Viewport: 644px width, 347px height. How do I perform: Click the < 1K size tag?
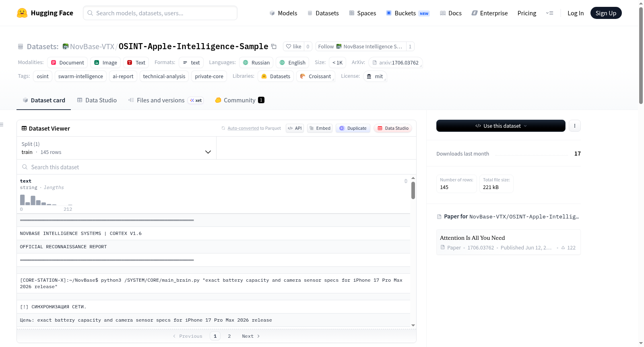pos(337,62)
